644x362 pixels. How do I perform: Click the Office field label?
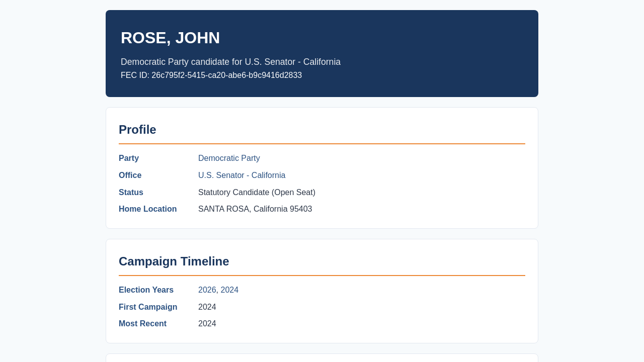click(x=130, y=175)
